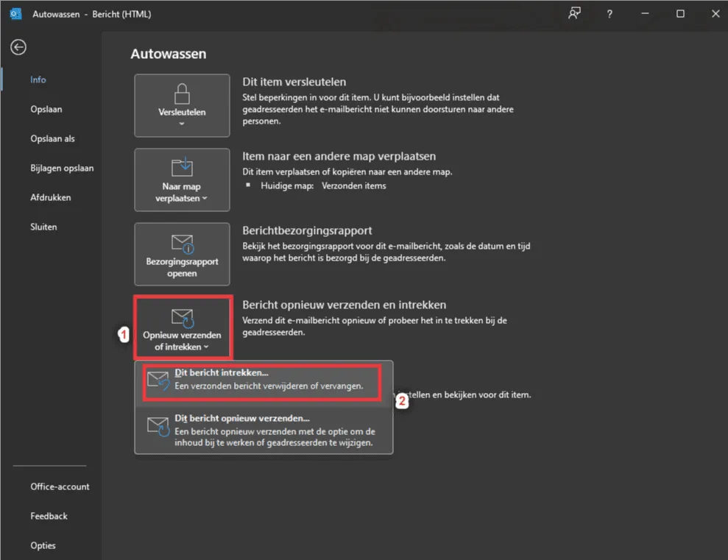This screenshot has height=560, width=728.
Task: Expand the Versleutelen dropdown arrow
Action: [182, 124]
